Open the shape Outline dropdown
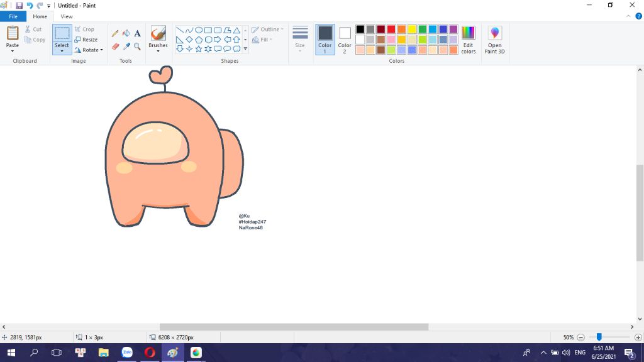This screenshot has width=644, height=362. [x=267, y=29]
